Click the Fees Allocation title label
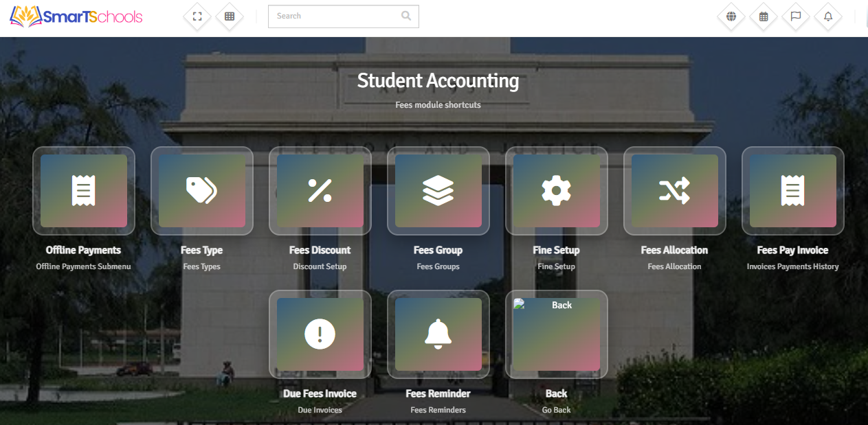The height and width of the screenshot is (425, 868). tap(675, 250)
